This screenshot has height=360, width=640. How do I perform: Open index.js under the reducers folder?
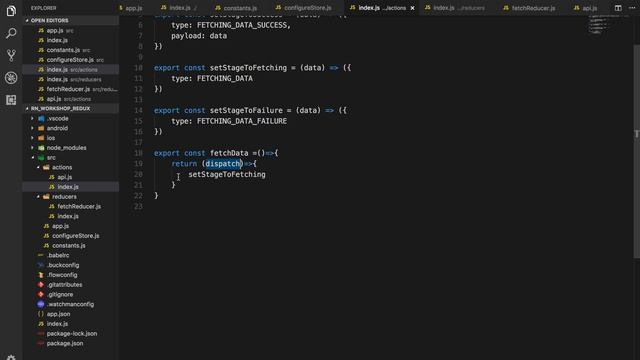(x=71, y=216)
